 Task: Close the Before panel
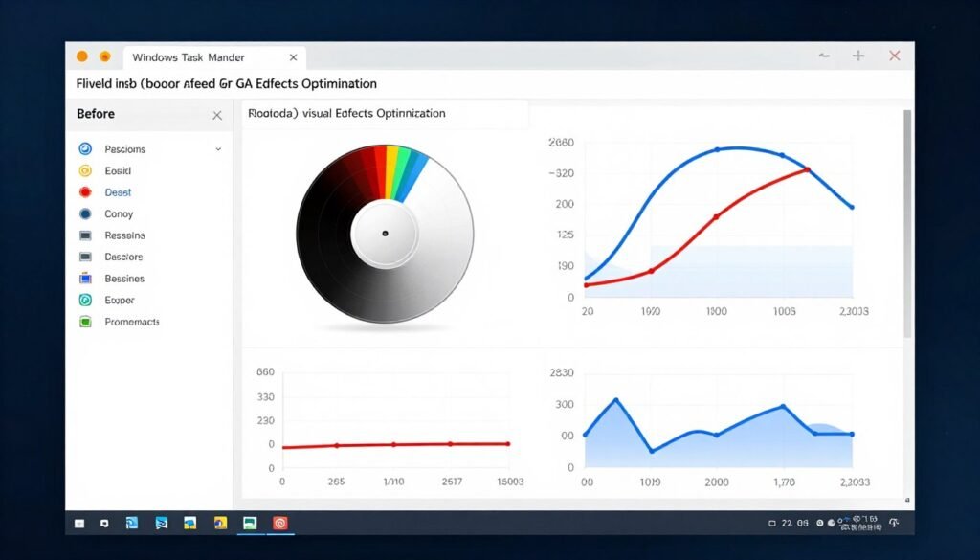(219, 114)
